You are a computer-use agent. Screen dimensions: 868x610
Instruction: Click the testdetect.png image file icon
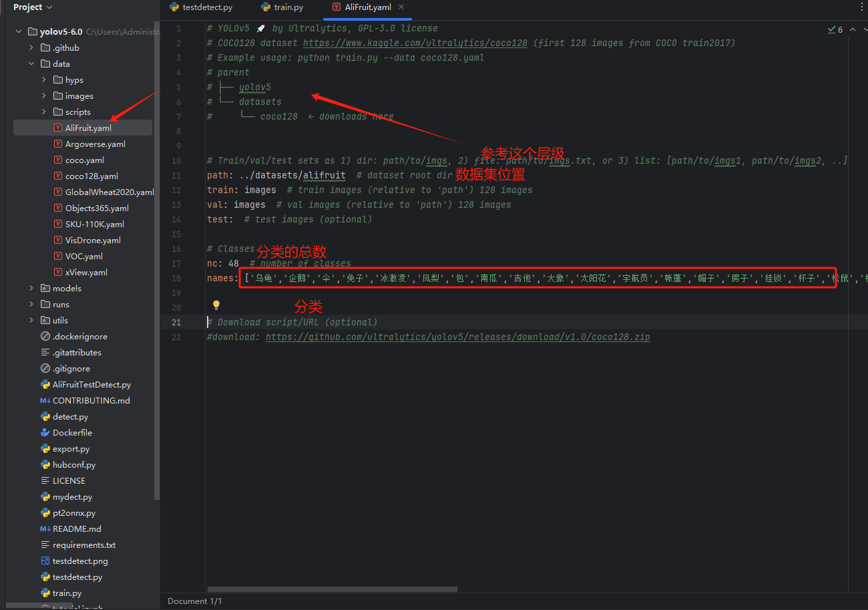tap(45, 561)
